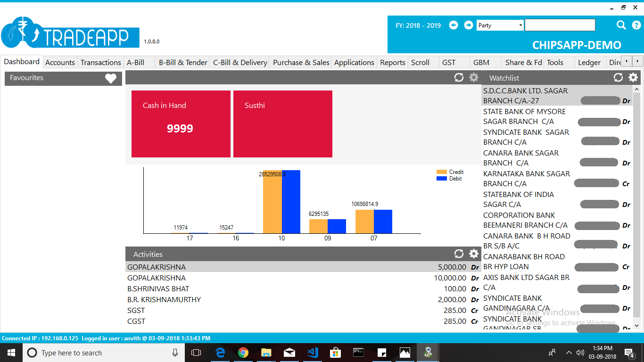Viewport: 644px width, 362px height.
Task: Open Watchlist settings gear
Action: 633,78
